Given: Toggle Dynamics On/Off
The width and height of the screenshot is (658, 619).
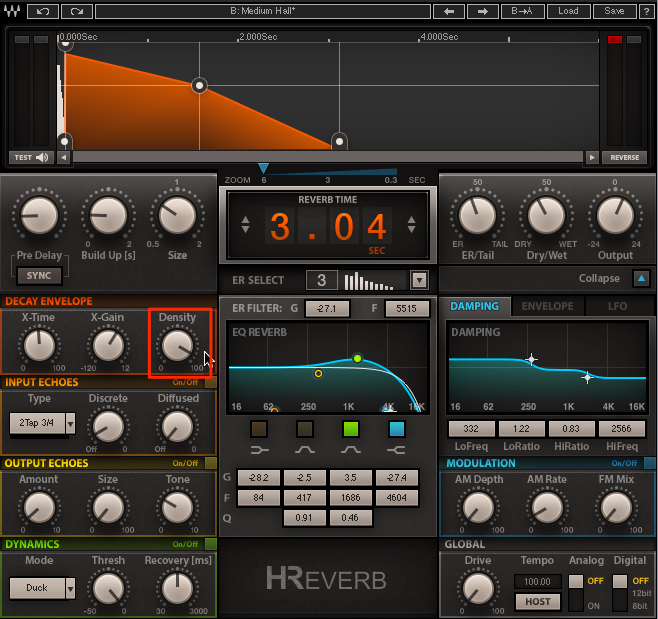Looking at the screenshot, I should pos(211,544).
